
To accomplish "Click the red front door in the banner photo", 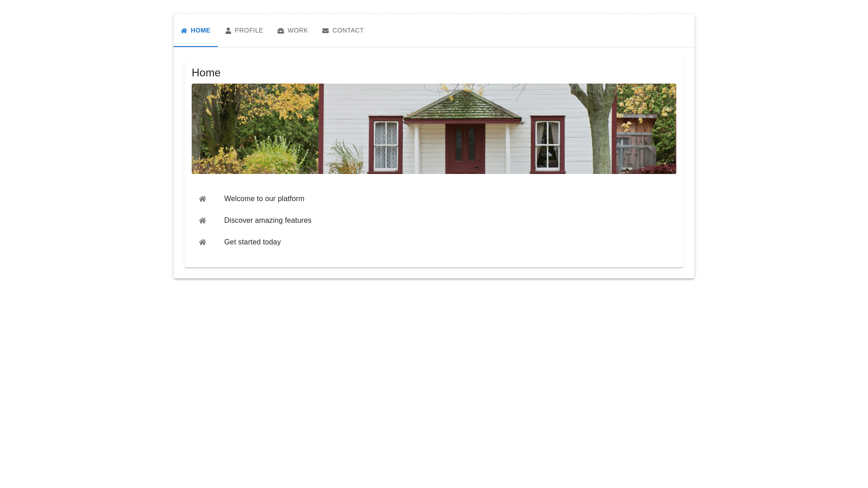I will pos(465,149).
